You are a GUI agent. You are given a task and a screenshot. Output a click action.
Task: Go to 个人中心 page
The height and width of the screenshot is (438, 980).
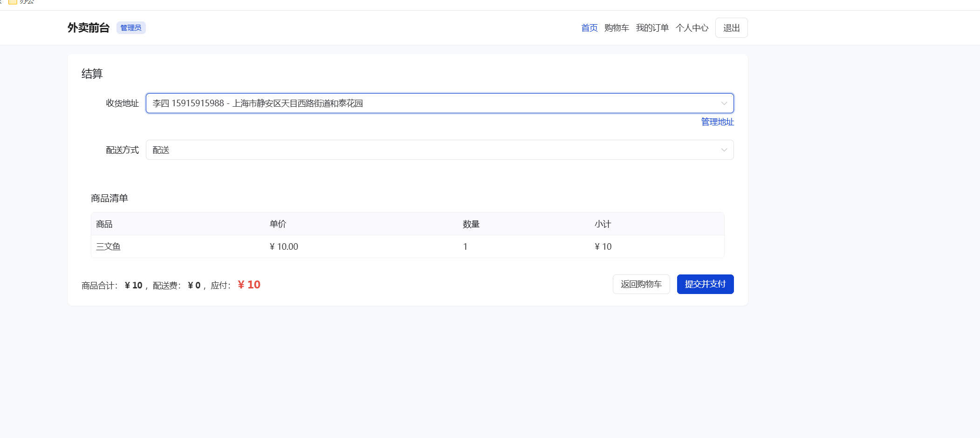pyautogui.click(x=692, y=28)
